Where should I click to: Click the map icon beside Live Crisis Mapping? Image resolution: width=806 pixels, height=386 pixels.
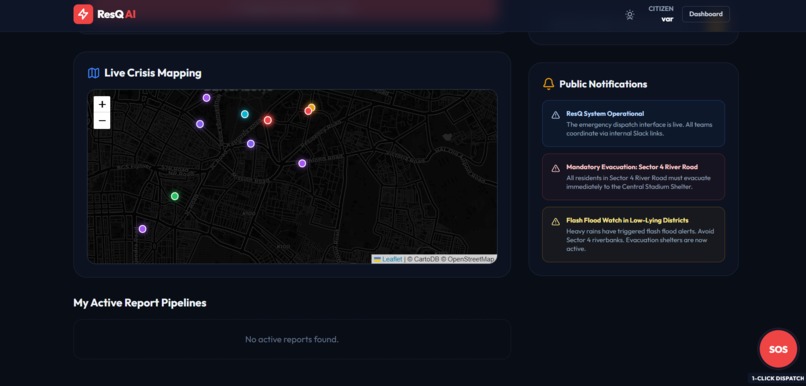tap(94, 73)
